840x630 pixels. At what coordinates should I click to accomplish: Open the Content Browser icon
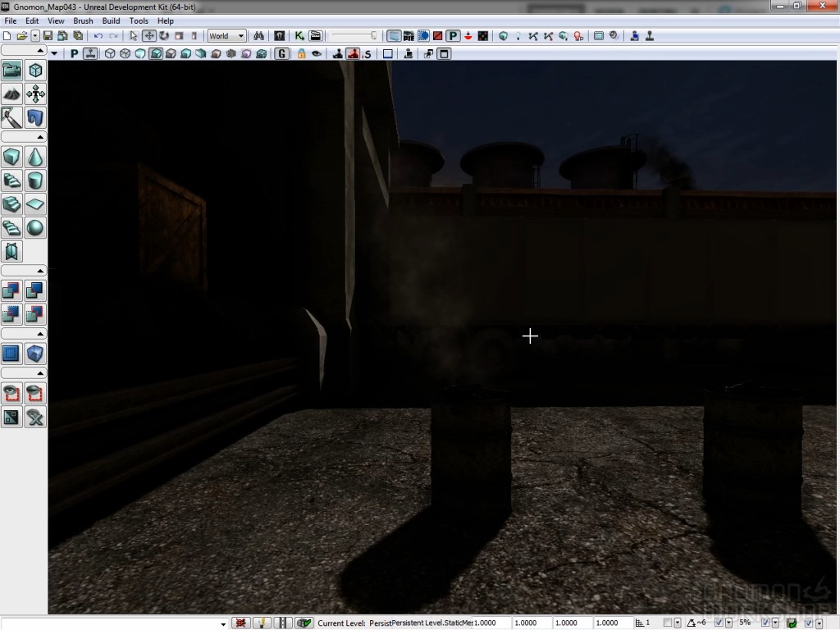tap(279, 36)
